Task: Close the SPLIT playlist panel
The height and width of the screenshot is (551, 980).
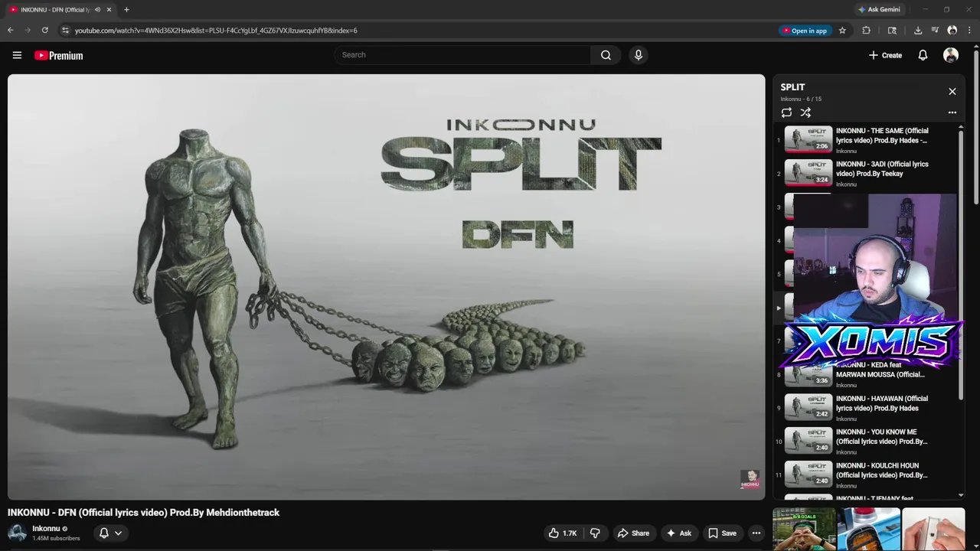Action: tap(952, 91)
